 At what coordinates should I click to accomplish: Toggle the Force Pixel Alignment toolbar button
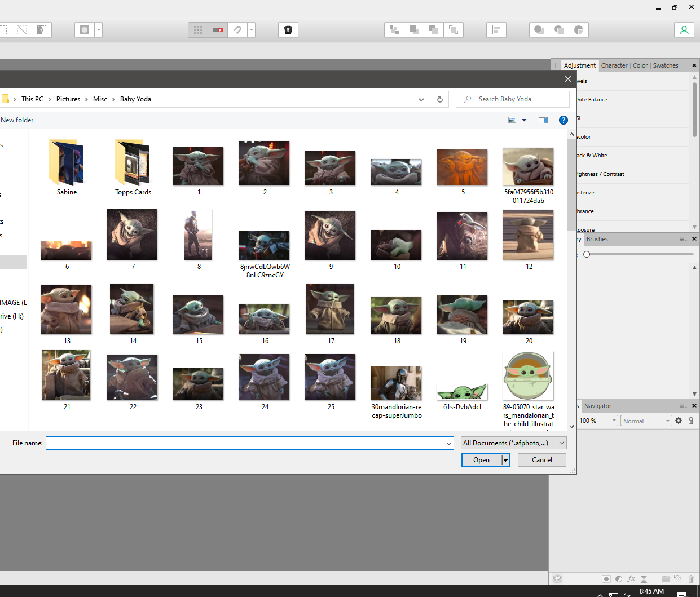tap(218, 30)
